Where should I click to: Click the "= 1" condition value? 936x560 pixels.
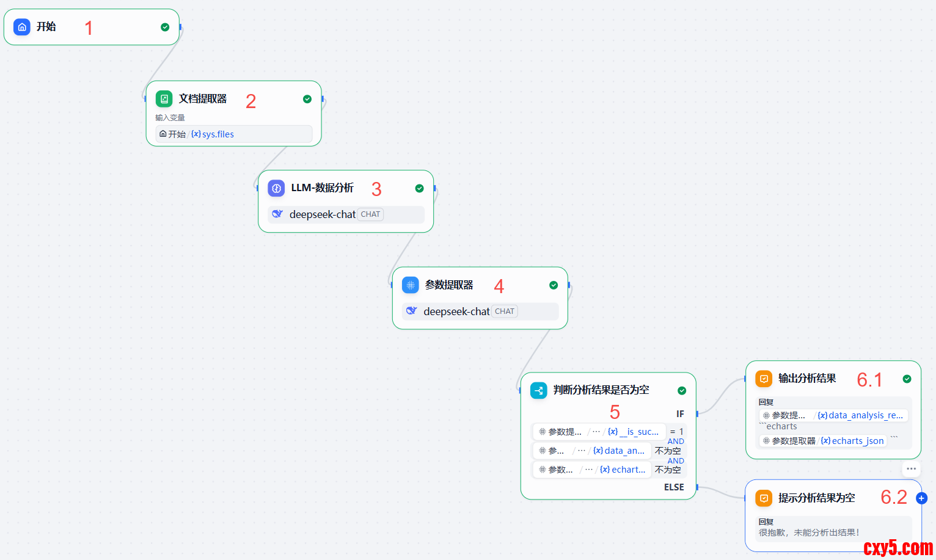click(x=676, y=432)
